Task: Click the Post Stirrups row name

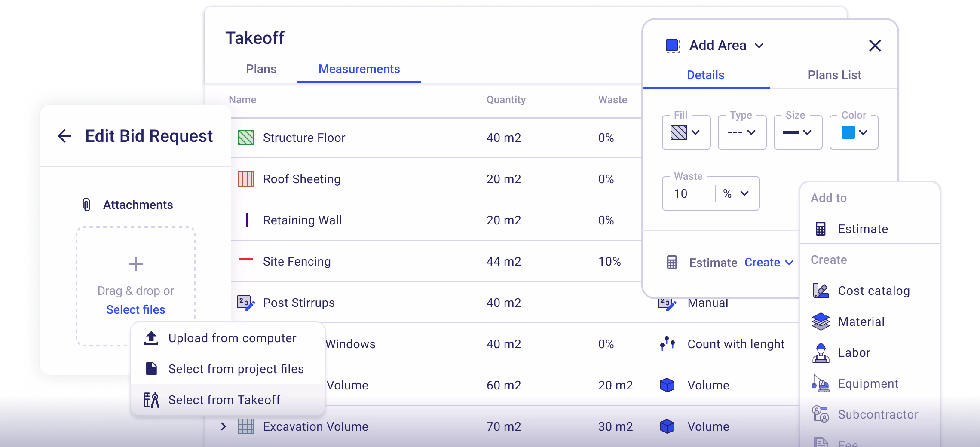Action: 299,303
